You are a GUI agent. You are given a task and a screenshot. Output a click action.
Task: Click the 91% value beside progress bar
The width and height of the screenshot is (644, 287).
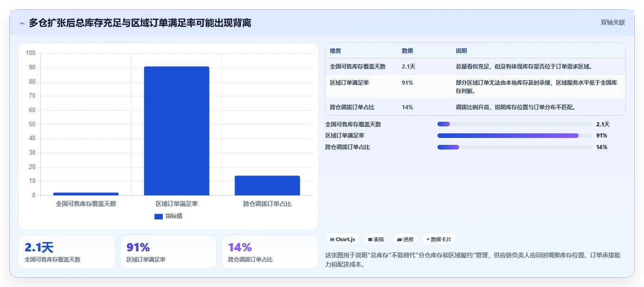[602, 136]
